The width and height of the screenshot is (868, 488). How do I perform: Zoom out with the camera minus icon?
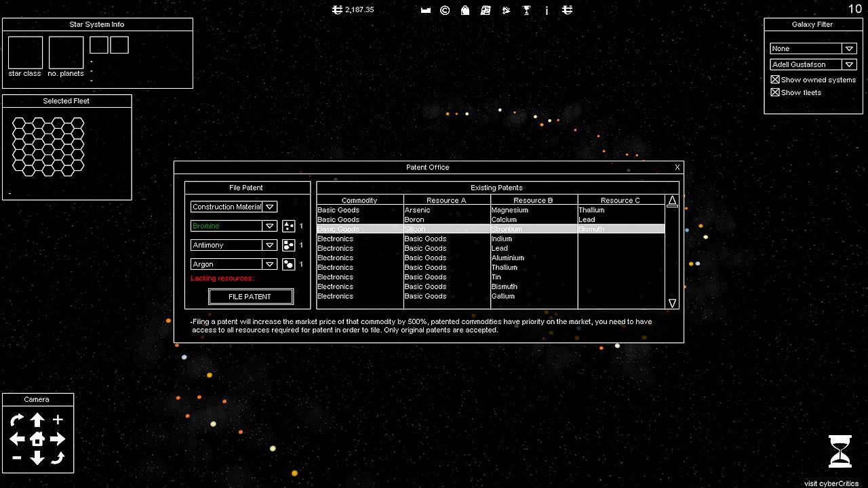point(17,458)
